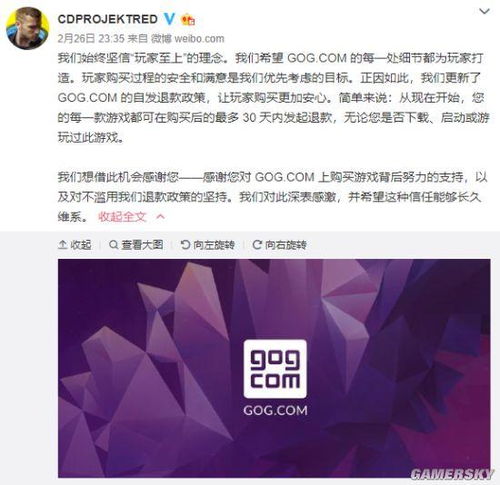Open the CDPROJEKTRED username link
500x485 pixels.
click(107, 19)
